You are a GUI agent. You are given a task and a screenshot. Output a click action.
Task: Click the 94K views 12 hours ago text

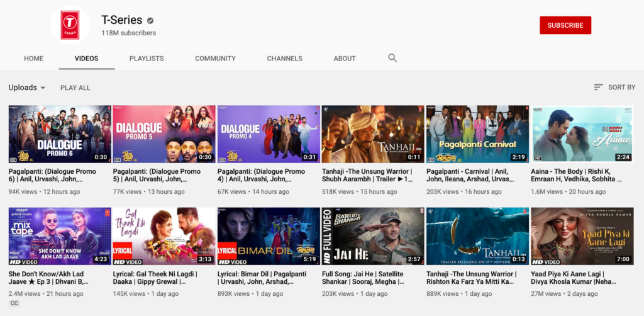tap(45, 191)
